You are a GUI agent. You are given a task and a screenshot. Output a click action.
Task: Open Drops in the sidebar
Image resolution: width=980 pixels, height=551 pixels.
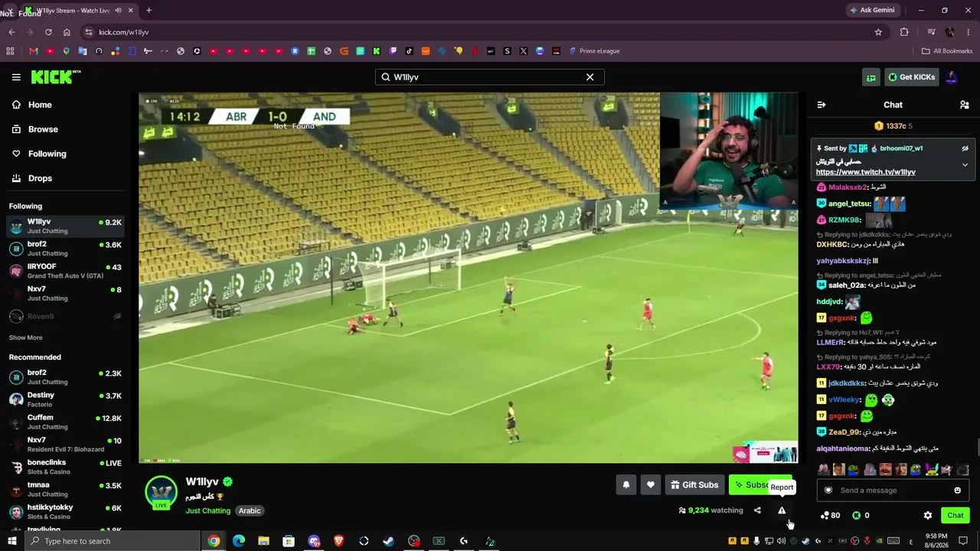[x=40, y=178]
